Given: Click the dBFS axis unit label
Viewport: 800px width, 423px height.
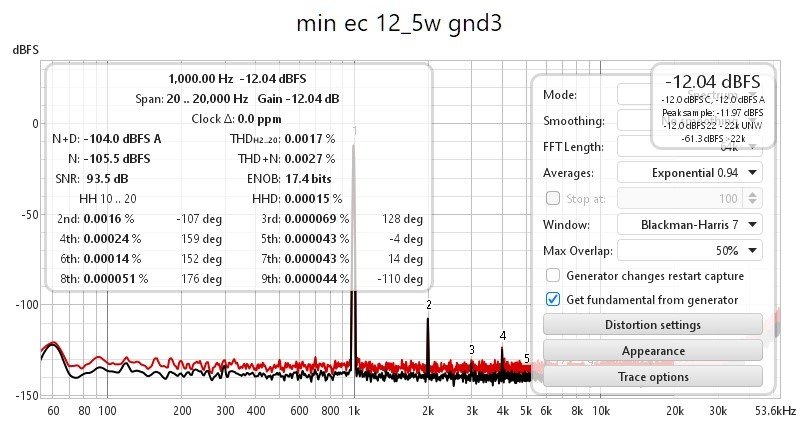Looking at the screenshot, I should (26, 49).
